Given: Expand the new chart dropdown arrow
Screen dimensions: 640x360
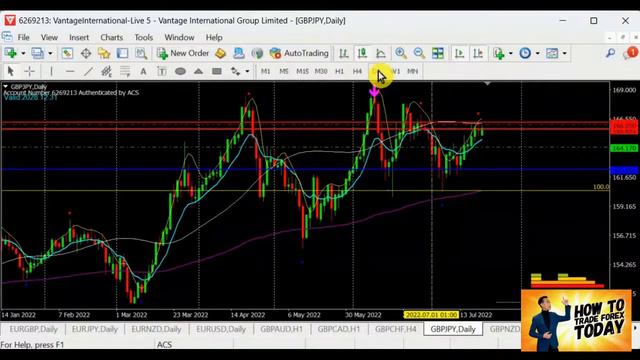Looking at the screenshot, I should [23, 53].
